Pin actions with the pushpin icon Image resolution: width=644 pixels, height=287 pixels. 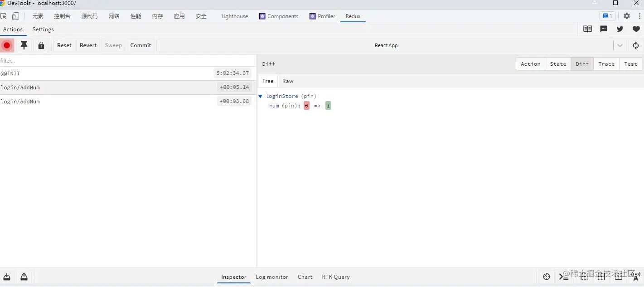click(24, 45)
